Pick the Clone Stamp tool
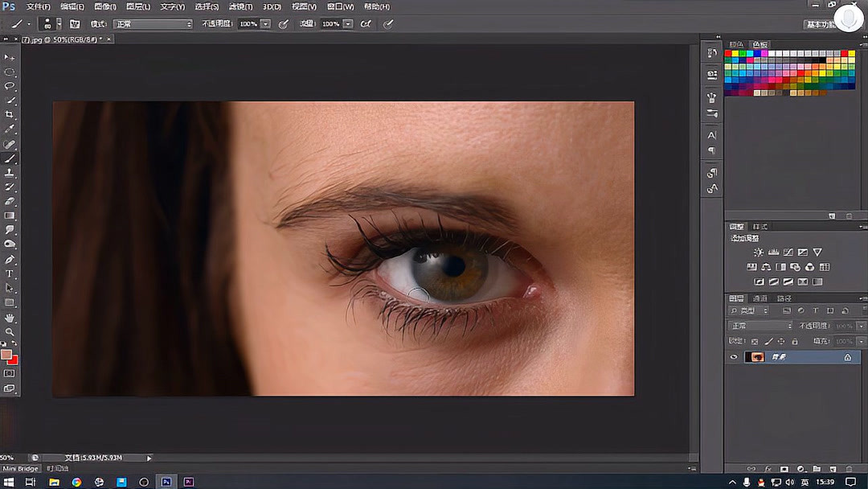This screenshot has height=489, width=868. [x=10, y=173]
